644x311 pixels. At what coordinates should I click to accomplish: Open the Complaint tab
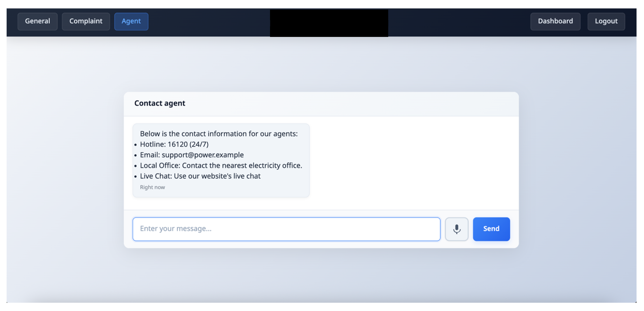pos(86,21)
